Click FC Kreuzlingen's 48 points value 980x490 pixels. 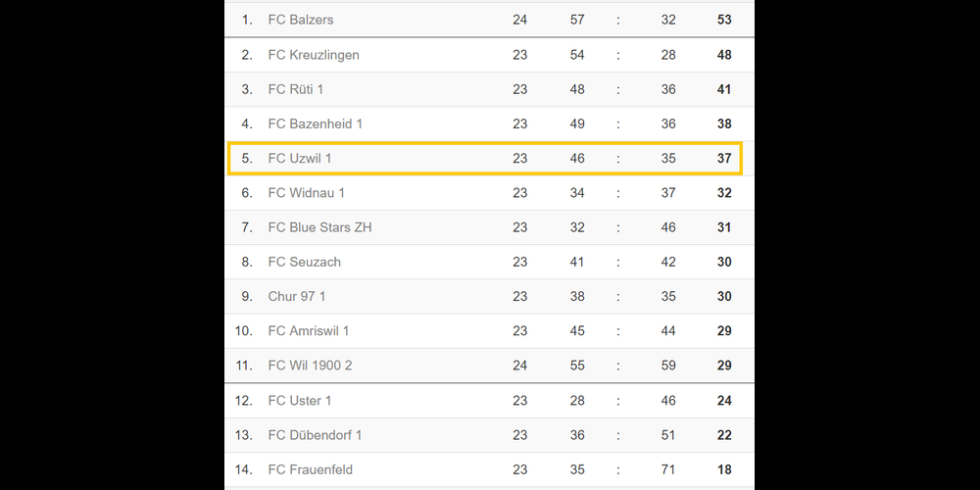[724, 55]
